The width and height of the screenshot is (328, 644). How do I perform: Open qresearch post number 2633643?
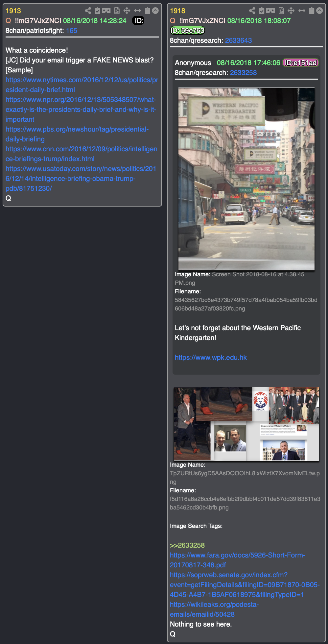click(238, 40)
